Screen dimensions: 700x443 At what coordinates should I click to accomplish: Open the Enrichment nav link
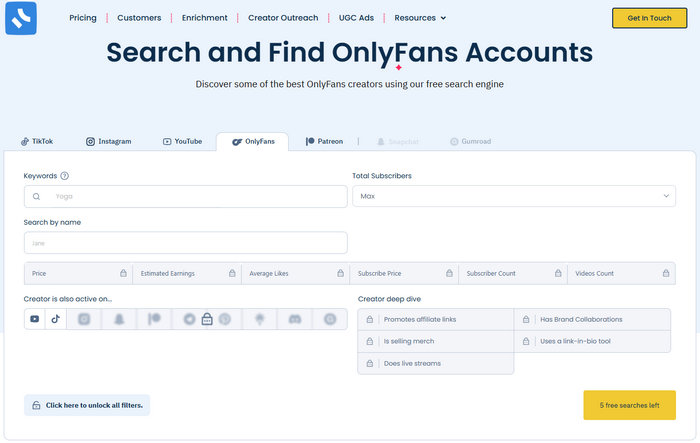click(204, 18)
